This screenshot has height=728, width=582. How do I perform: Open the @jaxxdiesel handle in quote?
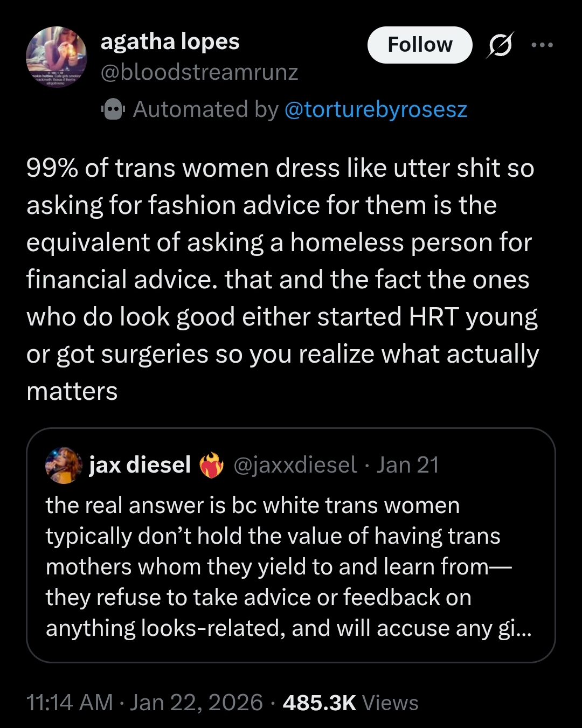[295, 465]
